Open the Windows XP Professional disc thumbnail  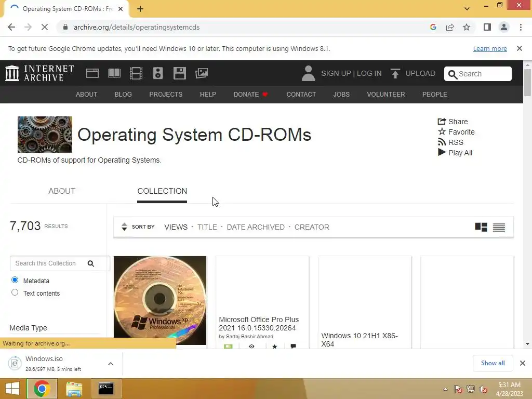click(x=160, y=300)
